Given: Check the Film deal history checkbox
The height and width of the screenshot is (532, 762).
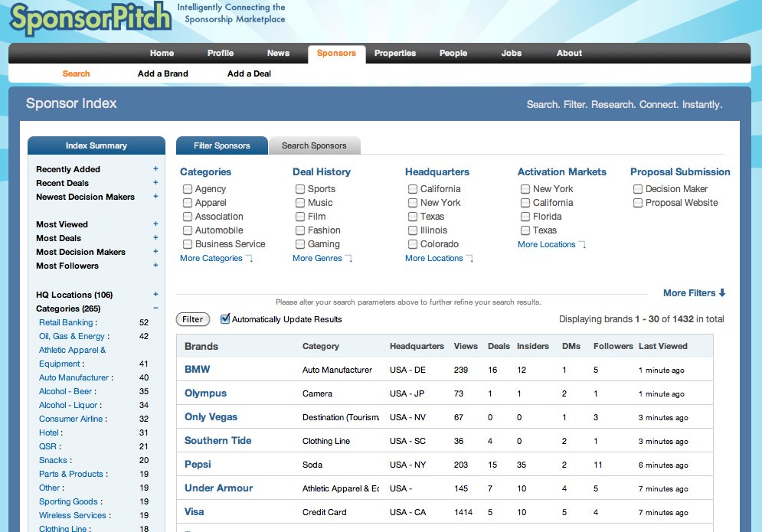Looking at the screenshot, I should pos(300,217).
